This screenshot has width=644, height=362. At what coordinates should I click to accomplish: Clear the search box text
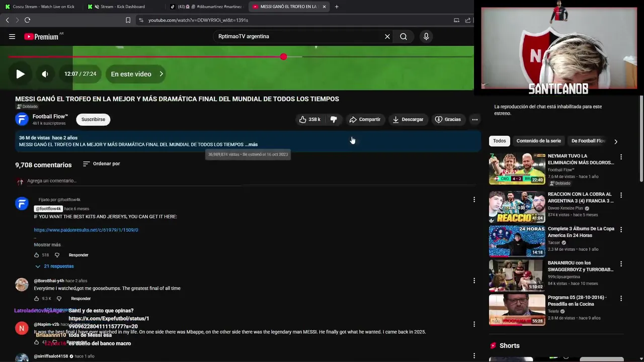click(387, 36)
